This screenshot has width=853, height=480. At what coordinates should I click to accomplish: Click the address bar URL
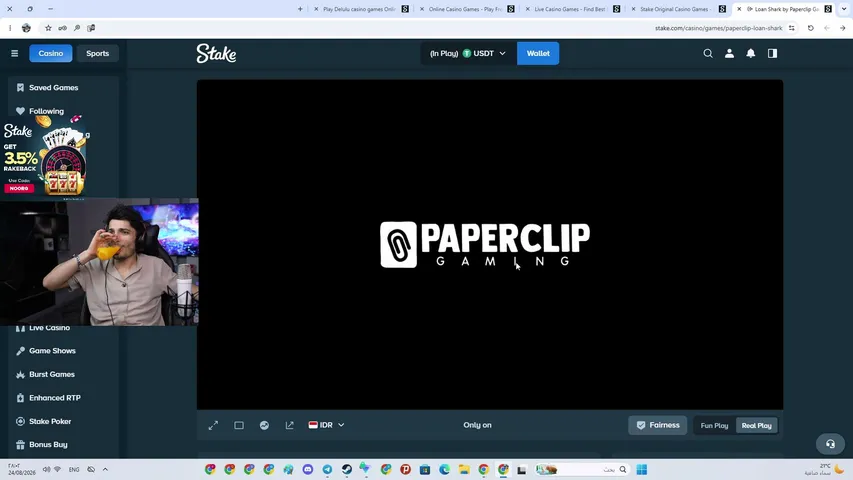coord(718,28)
